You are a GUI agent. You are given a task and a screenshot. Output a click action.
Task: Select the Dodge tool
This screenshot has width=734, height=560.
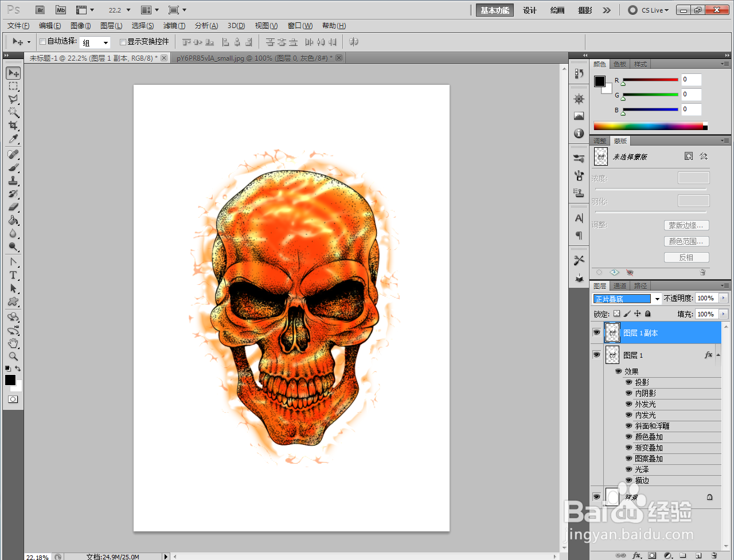(13, 247)
